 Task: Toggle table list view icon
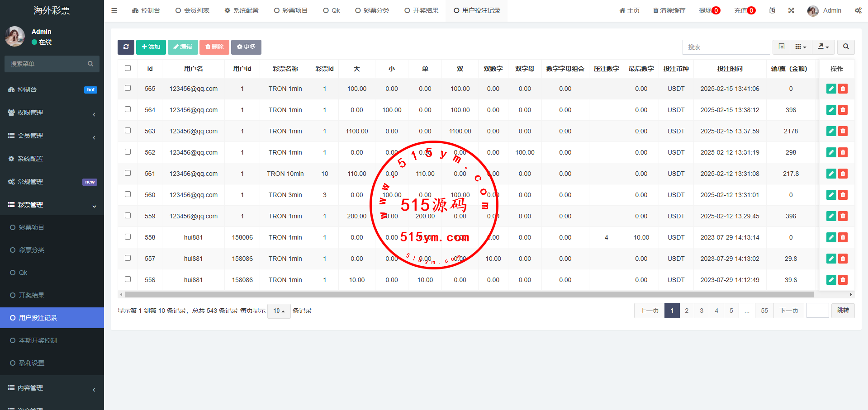pyautogui.click(x=781, y=47)
